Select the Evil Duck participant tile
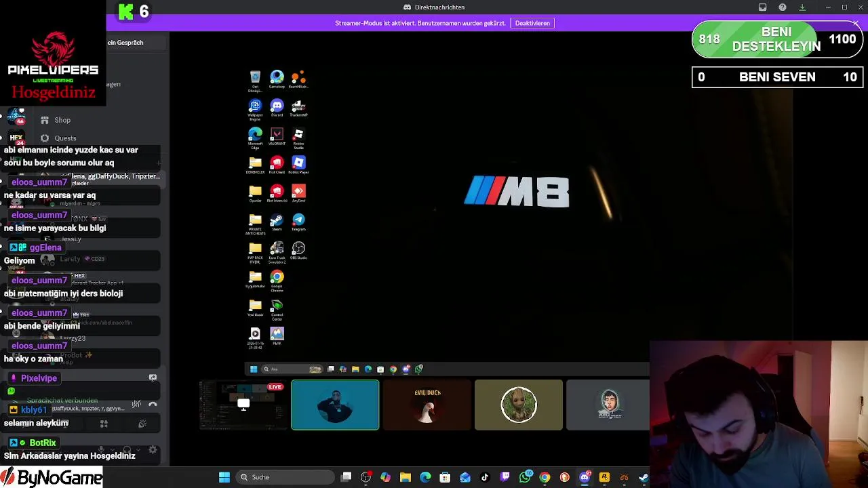 (x=427, y=405)
